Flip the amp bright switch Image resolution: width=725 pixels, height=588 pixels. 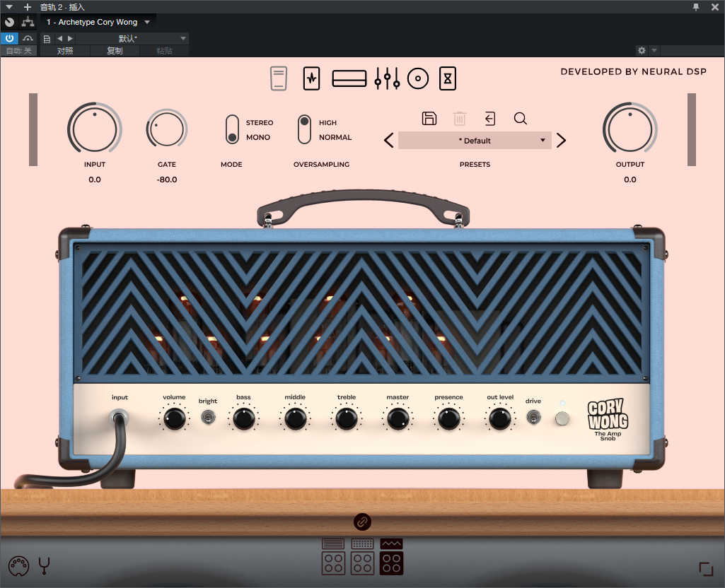click(x=208, y=418)
